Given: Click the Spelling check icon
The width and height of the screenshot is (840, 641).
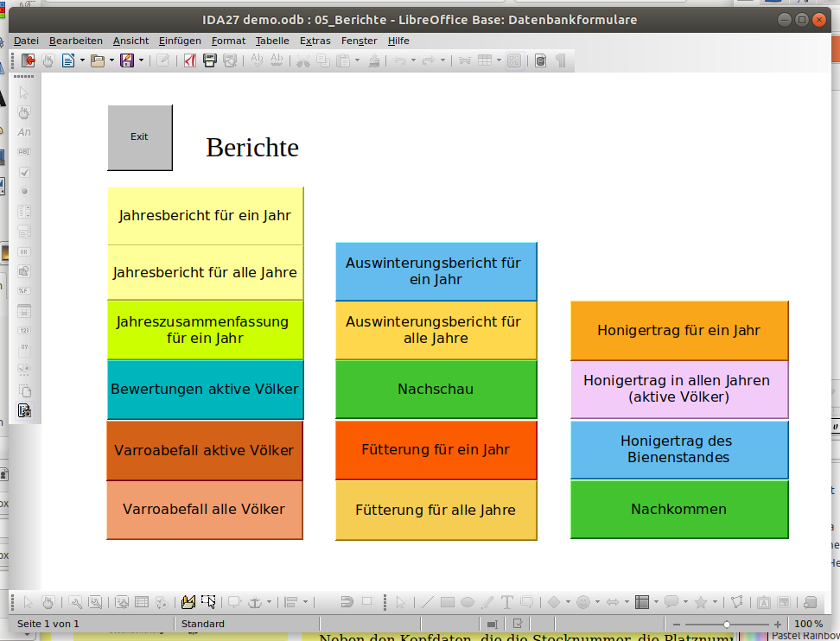Looking at the screenshot, I should [x=257, y=60].
